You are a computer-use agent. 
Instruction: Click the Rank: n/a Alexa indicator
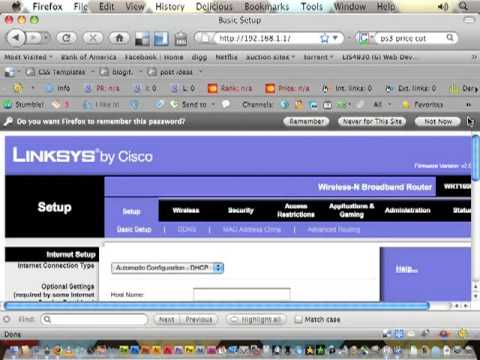(x=230, y=88)
